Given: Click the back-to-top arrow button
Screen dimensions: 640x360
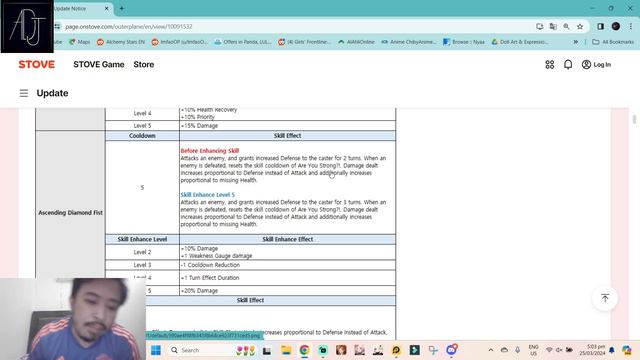Looking at the screenshot, I should 605,298.
